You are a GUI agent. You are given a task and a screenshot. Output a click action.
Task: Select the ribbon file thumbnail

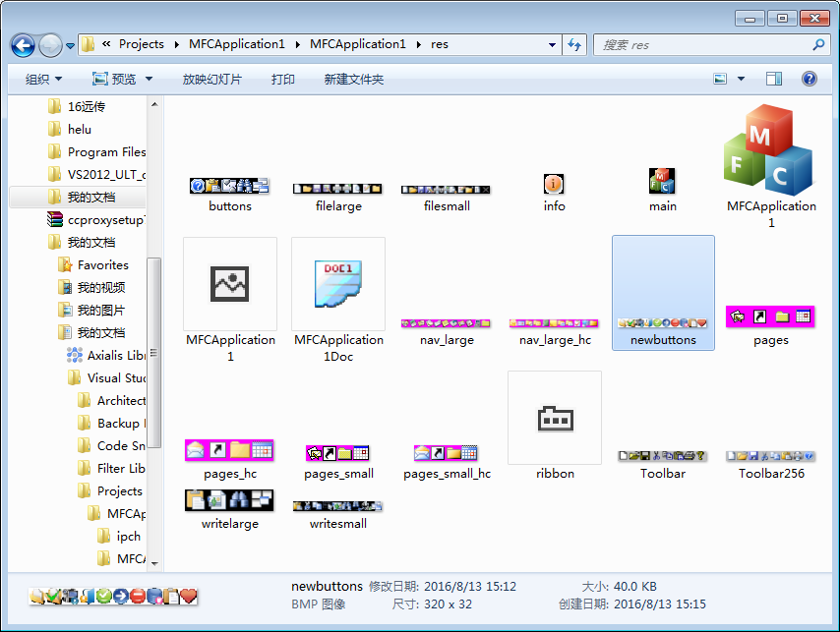pos(555,420)
